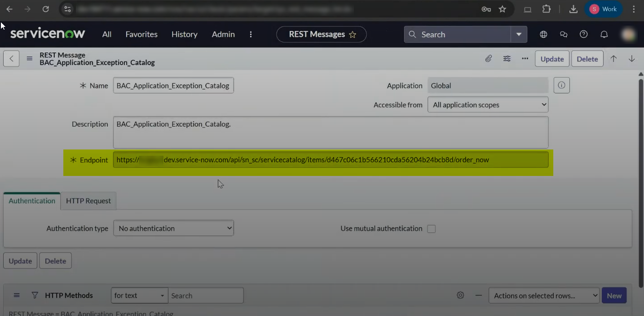Switch to Authentication tab

32,201
